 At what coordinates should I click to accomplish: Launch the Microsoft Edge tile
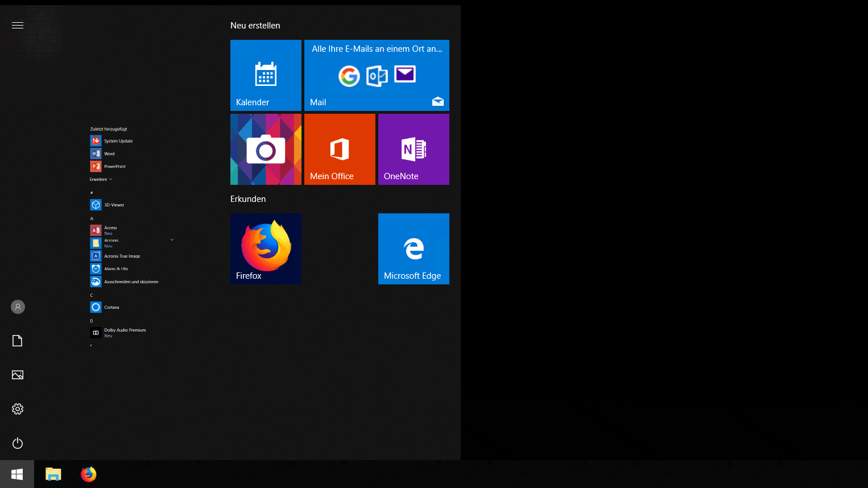[414, 249]
